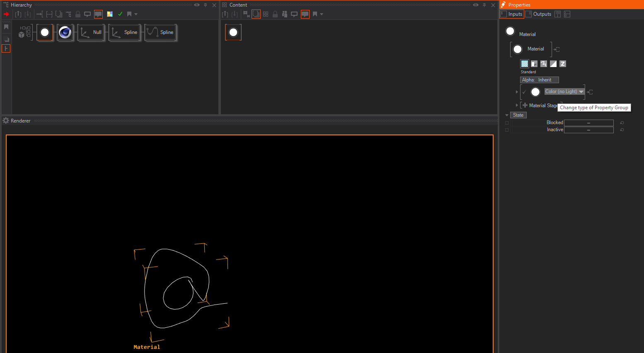Toggle the Inactive checkbox
Image resolution: width=644 pixels, height=353 pixels.
point(507,130)
